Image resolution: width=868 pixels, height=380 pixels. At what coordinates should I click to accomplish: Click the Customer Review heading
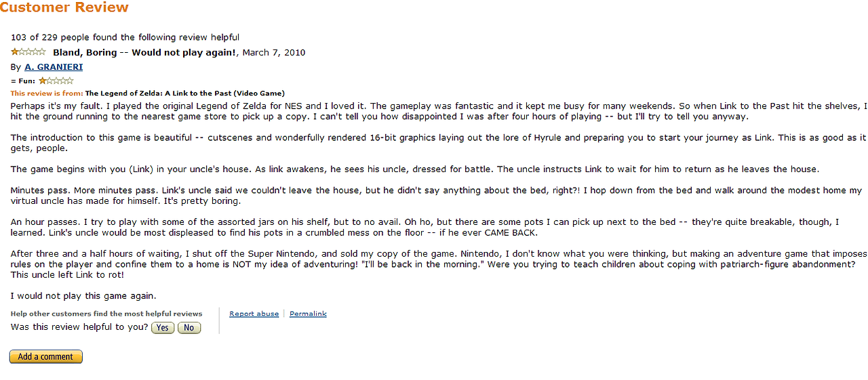[x=64, y=8]
